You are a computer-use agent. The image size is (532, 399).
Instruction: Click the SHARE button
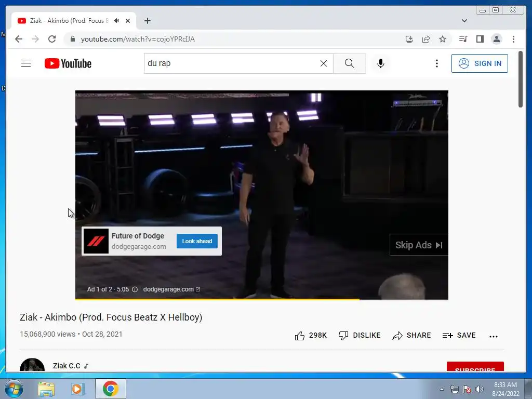click(x=411, y=336)
